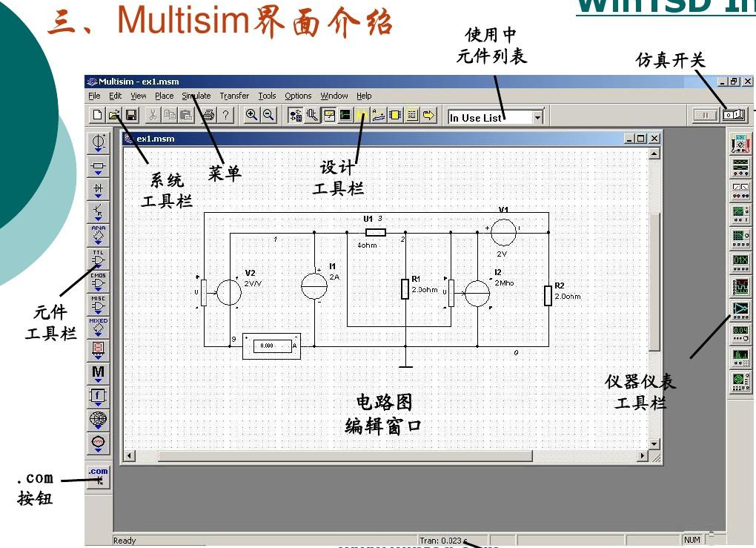This screenshot has height=548, width=756.
Task: Select resistor R2 in the circuit
Action: (x=548, y=295)
